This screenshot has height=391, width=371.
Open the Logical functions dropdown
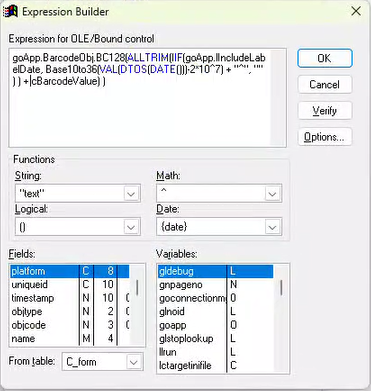click(131, 227)
